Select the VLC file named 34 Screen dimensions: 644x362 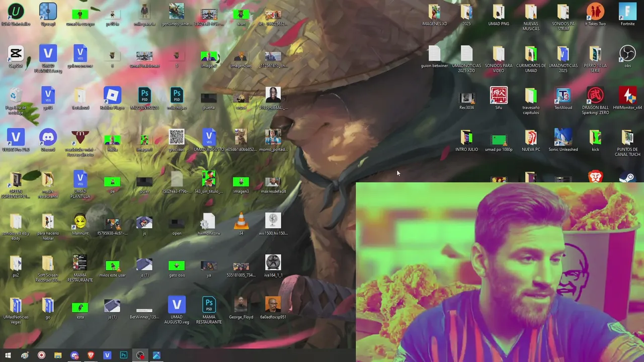[241, 224]
